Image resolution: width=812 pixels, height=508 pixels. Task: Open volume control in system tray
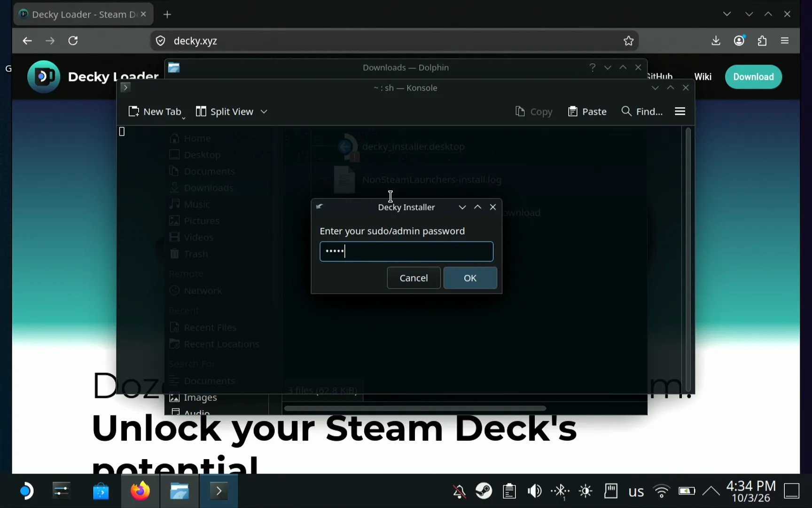click(534, 491)
